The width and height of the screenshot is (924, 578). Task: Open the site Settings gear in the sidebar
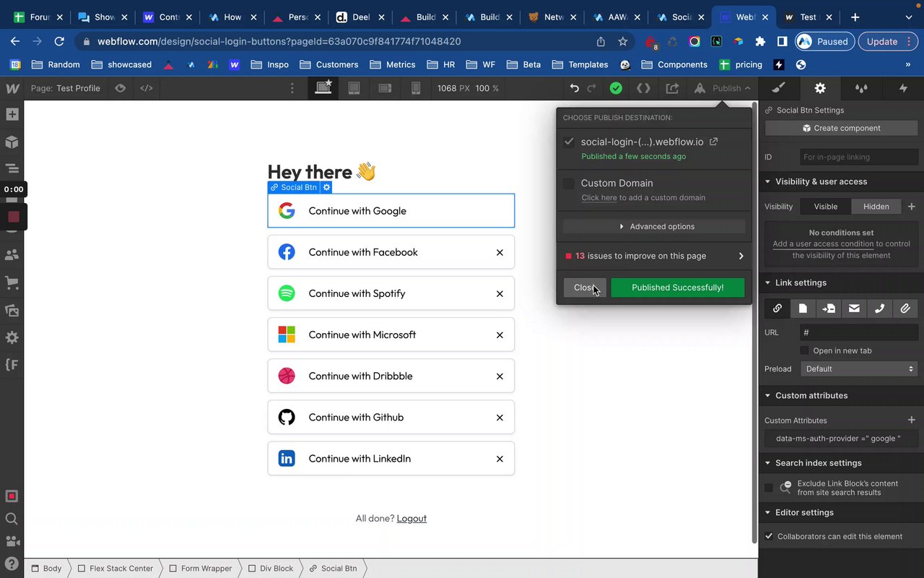12,337
